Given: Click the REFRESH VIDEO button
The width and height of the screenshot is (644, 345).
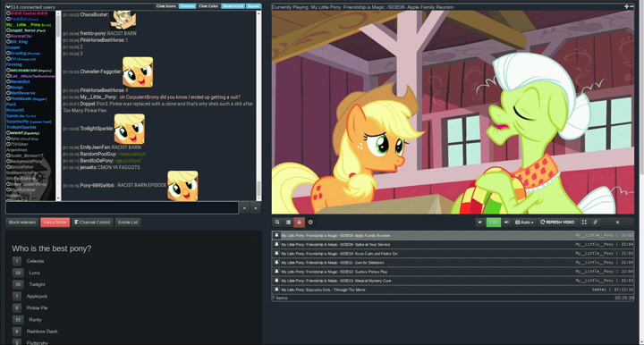Looking at the screenshot, I should pyautogui.click(x=557, y=222).
